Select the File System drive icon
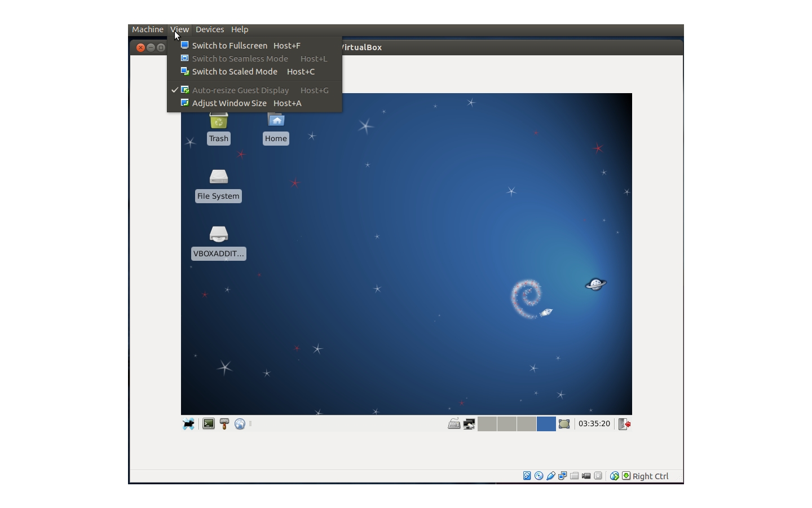This screenshot has width=812, height=508. (218, 185)
